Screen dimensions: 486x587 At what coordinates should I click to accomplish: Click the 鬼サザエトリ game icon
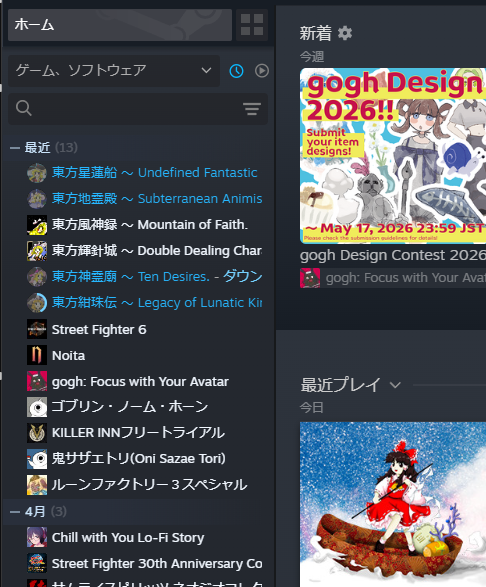(x=37, y=459)
